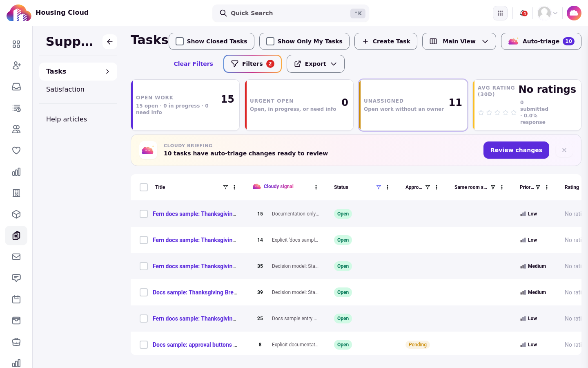
Task: Open Satisfaction in the Support menu
Action: coord(65,89)
